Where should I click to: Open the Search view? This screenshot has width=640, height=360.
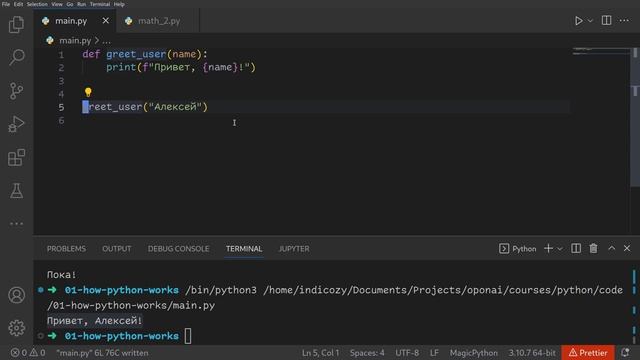(x=16, y=57)
